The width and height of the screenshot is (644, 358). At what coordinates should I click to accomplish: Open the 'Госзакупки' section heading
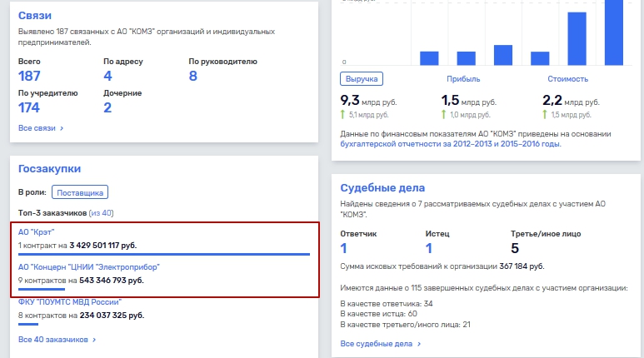point(49,169)
